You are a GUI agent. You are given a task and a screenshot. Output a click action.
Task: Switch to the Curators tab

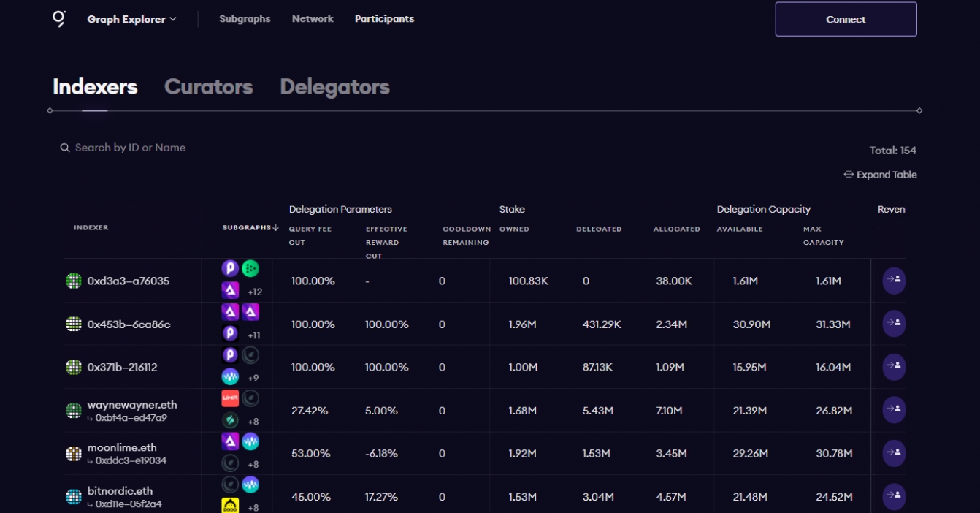tap(208, 87)
